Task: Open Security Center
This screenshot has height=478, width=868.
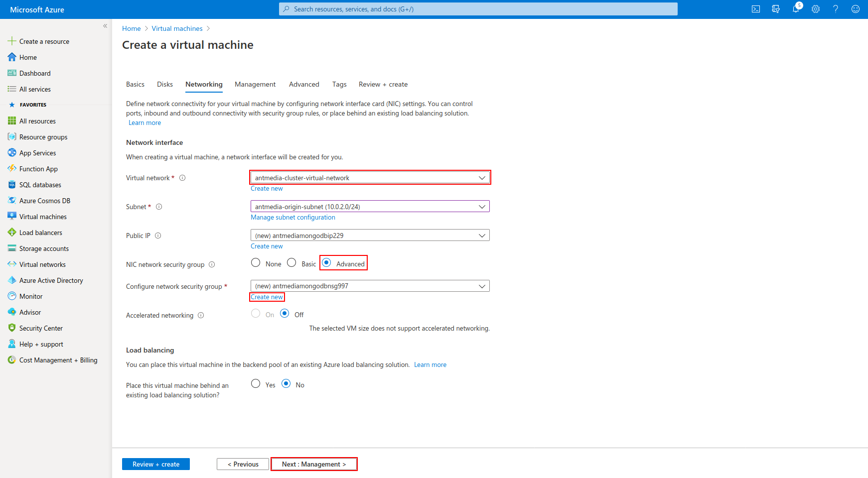Action: click(x=41, y=328)
